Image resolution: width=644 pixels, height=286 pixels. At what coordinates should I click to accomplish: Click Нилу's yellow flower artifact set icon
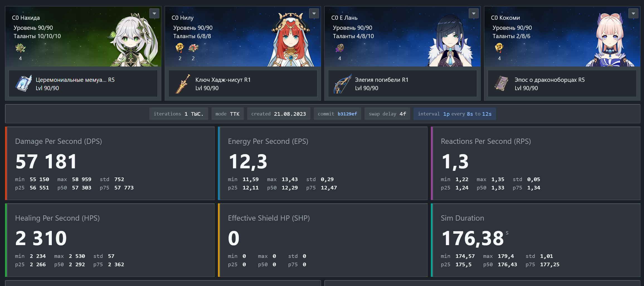180,48
